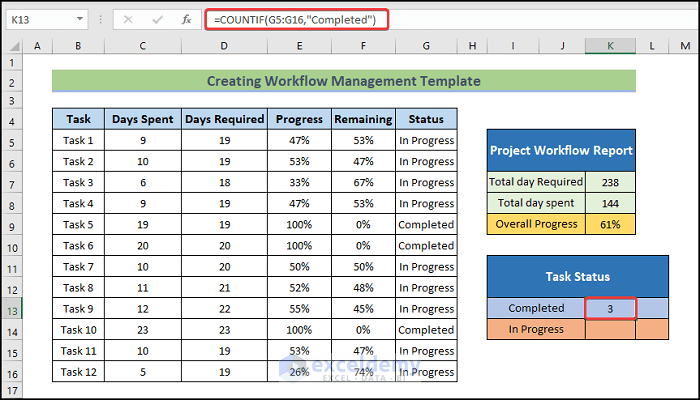The width and height of the screenshot is (700, 400).
Task: Click the Status header cell
Action: pyautogui.click(x=426, y=119)
